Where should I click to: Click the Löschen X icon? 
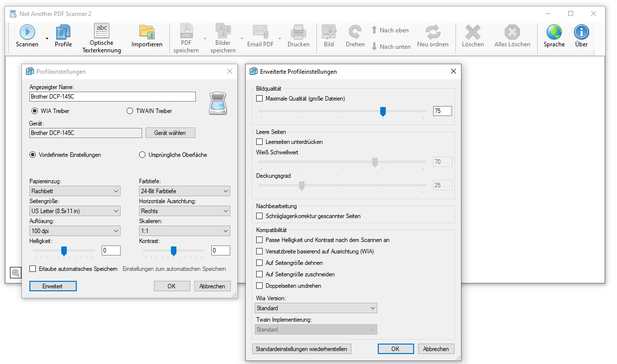coord(473,32)
